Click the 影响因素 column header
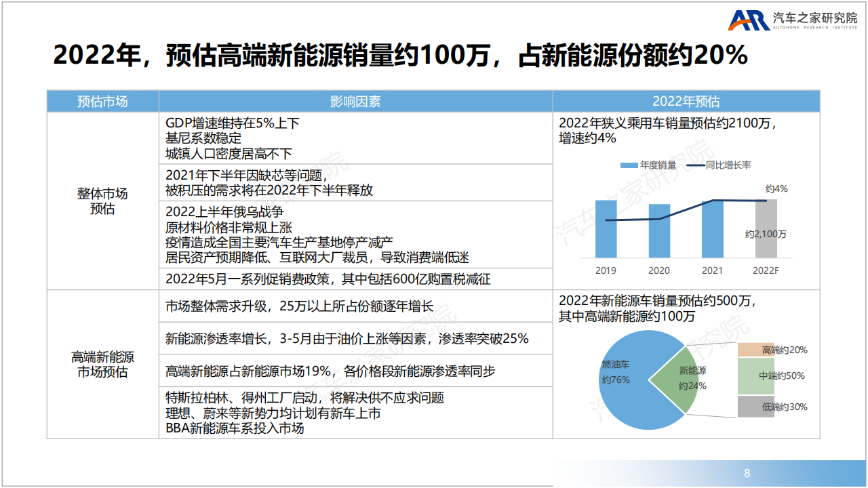 (355, 102)
